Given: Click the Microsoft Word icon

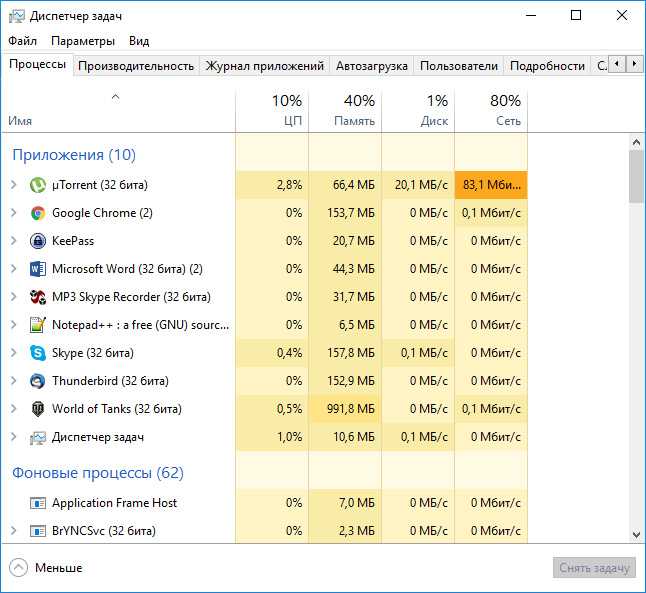Looking at the screenshot, I should point(38,269).
